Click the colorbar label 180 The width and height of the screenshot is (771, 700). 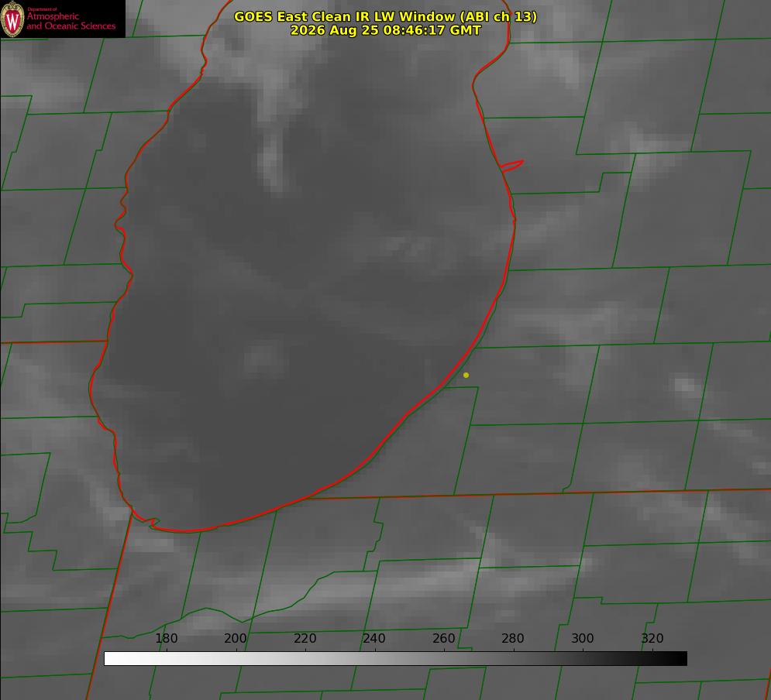tap(167, 638)
